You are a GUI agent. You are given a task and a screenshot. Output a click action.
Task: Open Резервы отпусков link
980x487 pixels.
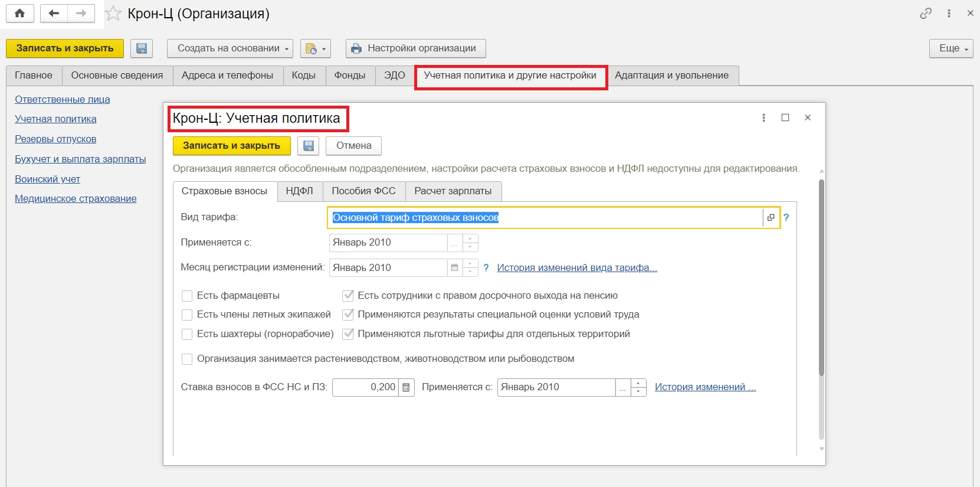point(55,139)
